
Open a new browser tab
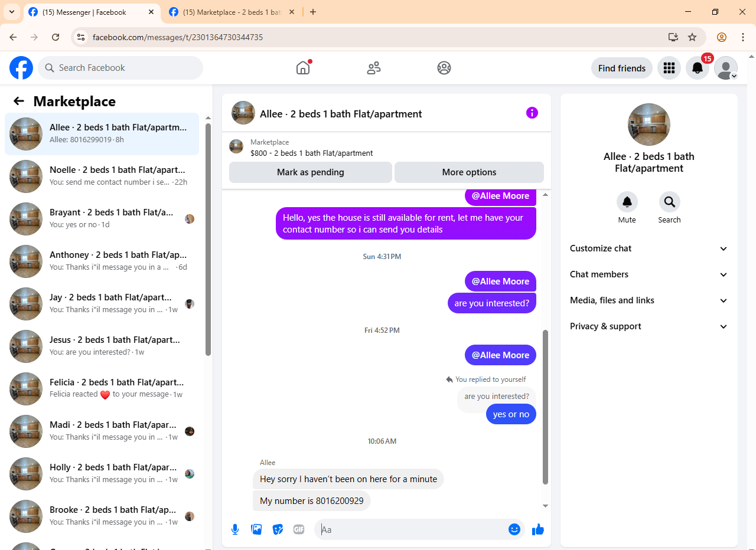(x=313, y=12)
